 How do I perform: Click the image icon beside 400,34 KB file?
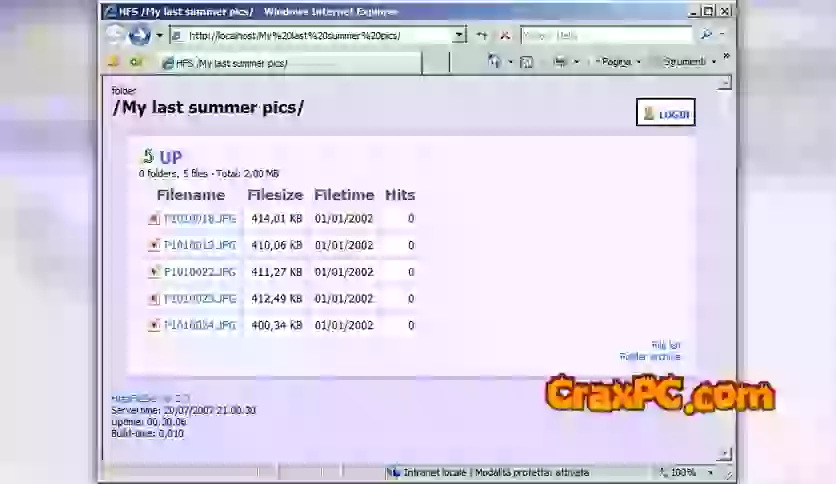[154, 325]
